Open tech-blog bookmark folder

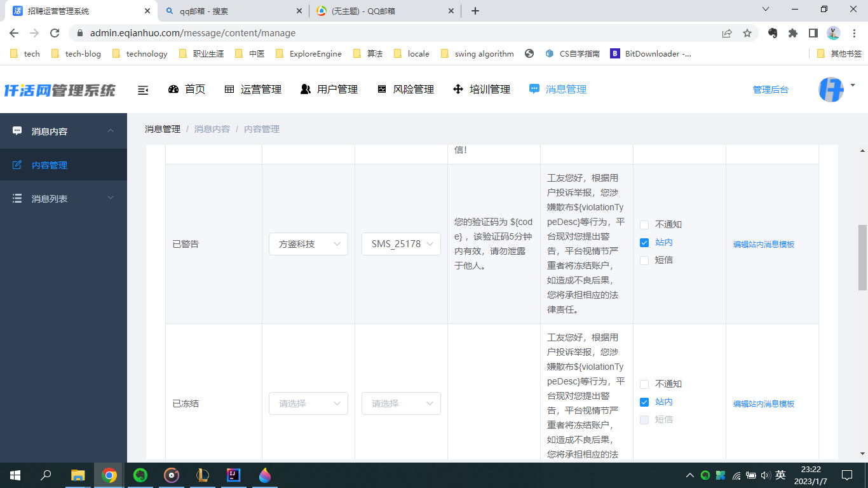pos(76,54)
